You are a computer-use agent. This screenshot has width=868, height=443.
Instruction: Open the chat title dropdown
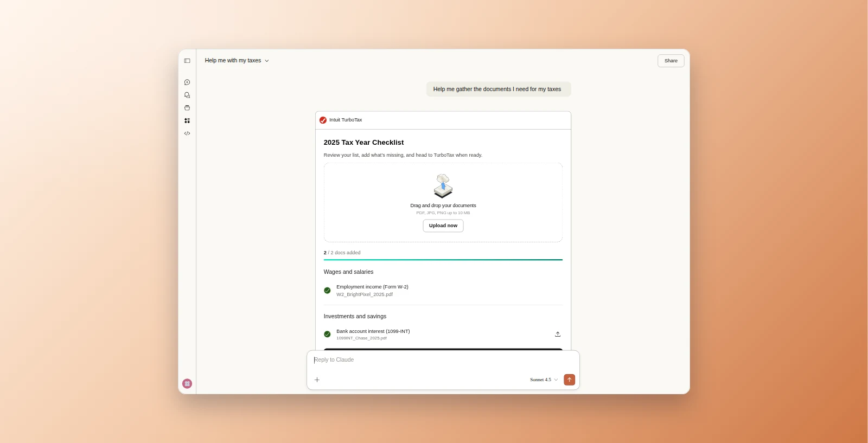click(x=237, y=61)
